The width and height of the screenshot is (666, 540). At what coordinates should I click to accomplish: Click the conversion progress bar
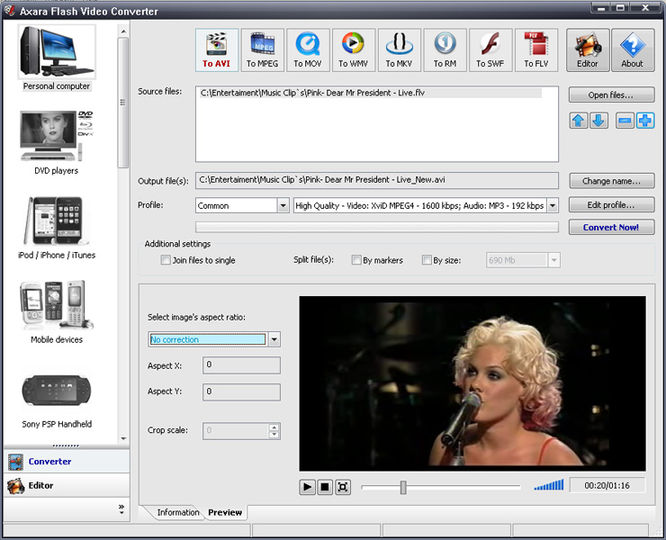coord(377,227)
